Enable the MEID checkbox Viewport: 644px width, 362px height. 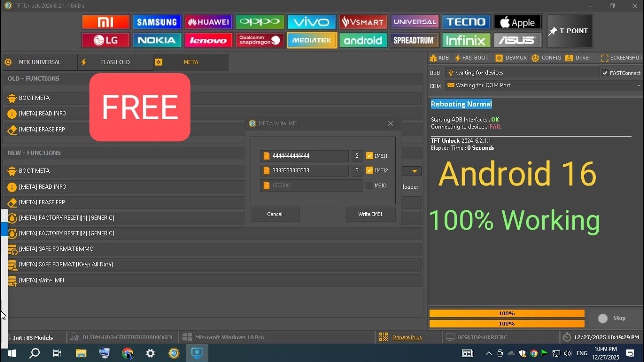point(370,185)
